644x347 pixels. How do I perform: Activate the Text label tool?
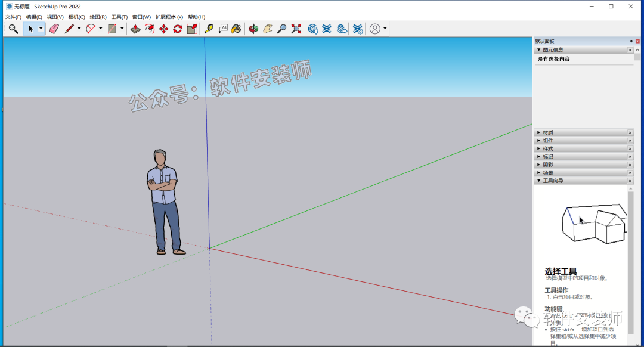[x=223, y=29]
